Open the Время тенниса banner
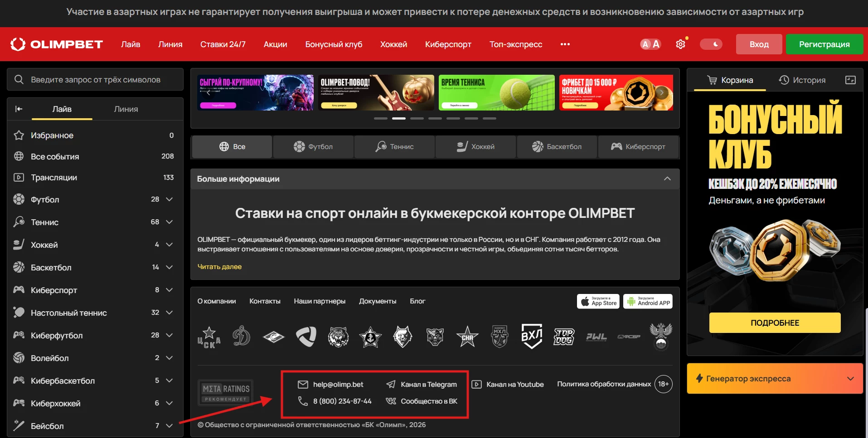Image resolution: width=868 pixels, height=438 pixels. [496, 93]
